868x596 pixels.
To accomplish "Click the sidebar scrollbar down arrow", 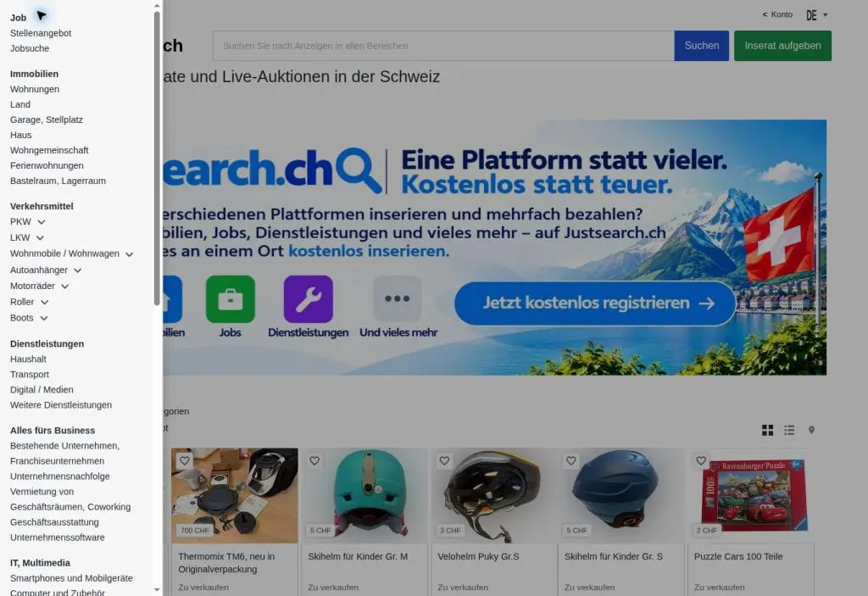I will [157, 590].
